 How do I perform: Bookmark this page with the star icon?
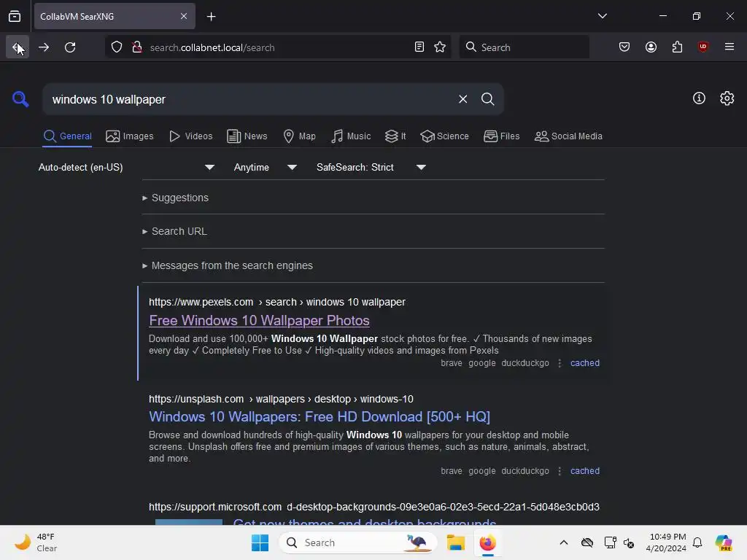click(440, 47)
